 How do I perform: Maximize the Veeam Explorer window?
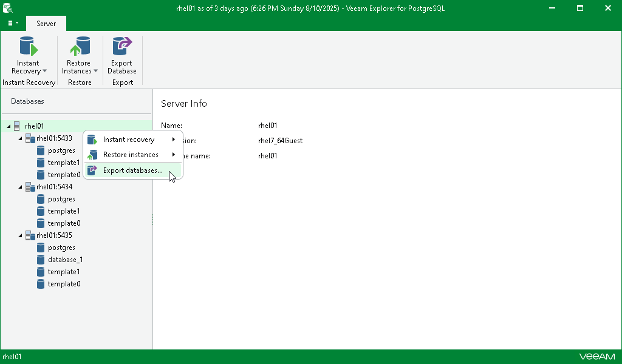pos(580,8)
